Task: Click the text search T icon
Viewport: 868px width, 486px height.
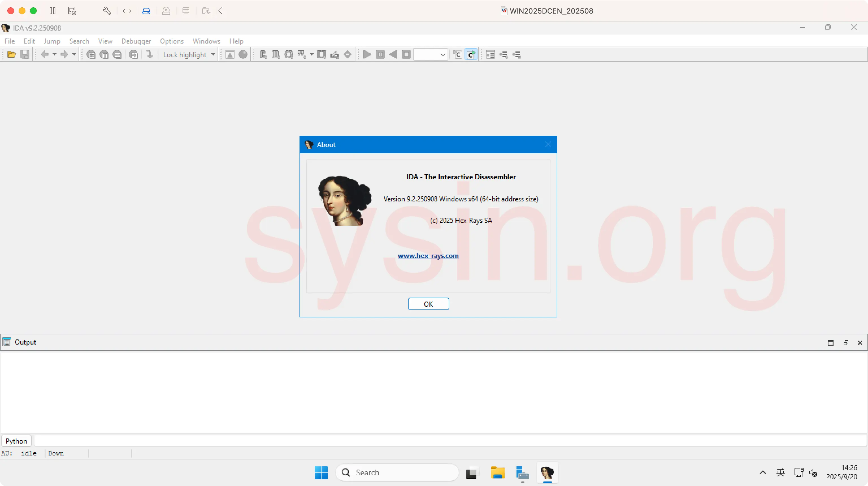Action: pos(104,55)
